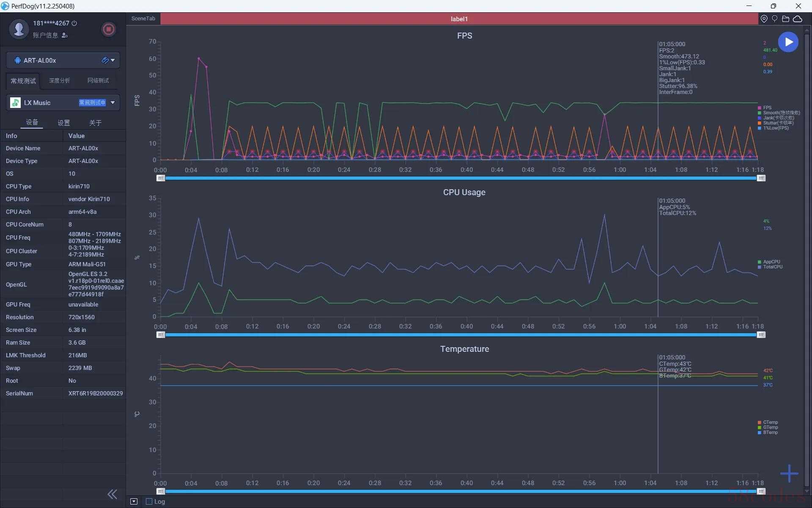Click the SceneTab label
Image resolution: width=812 pixels, height=508 pixels.
coord(143,19)
